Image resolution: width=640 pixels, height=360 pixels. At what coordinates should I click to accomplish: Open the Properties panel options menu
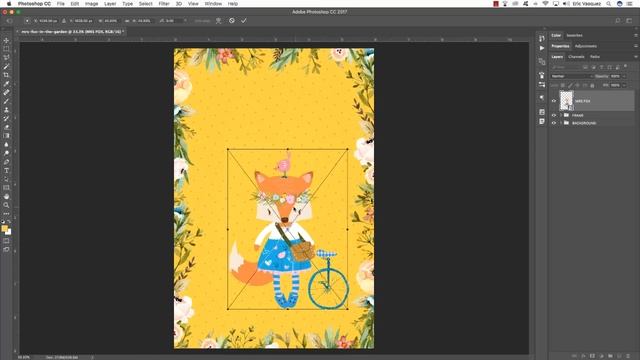click(636, 46)
